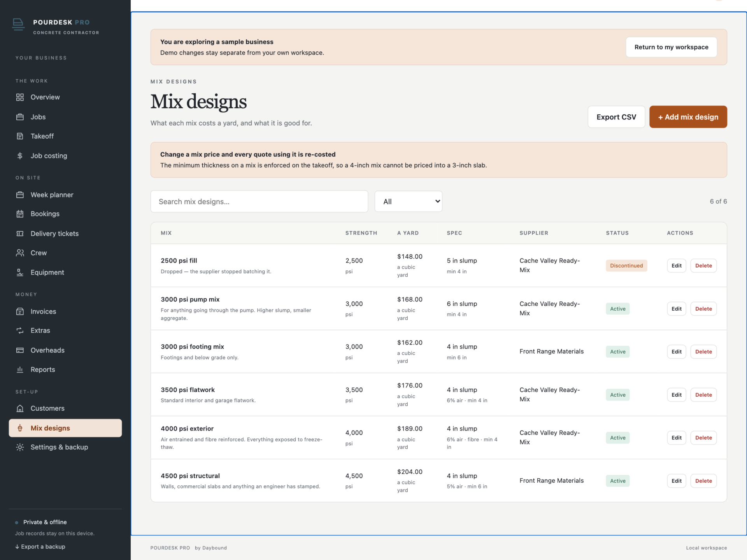Click the Job costing dollar icon
Screen dimensions: 747x560
(x=20, y=156)
